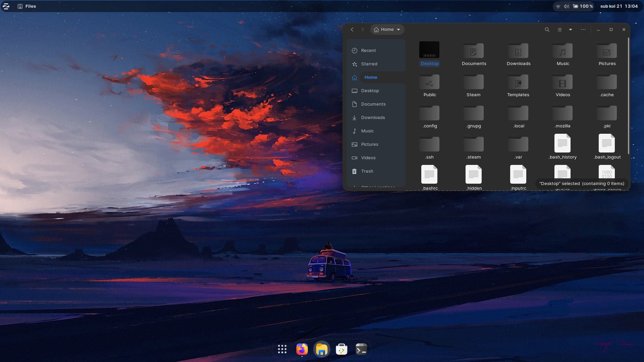Select the .var folder

click(518, 144)
